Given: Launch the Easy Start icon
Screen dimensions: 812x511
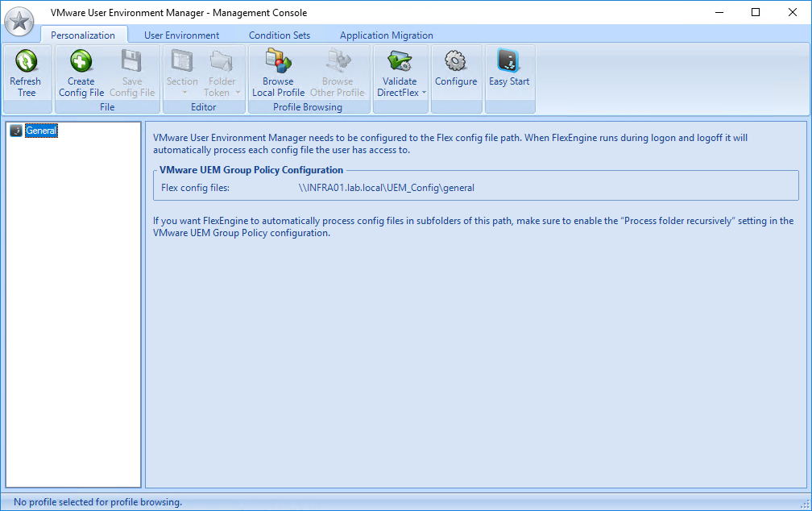Looking at the screenshot, I should pyautogui.click(x=509, y=61).
